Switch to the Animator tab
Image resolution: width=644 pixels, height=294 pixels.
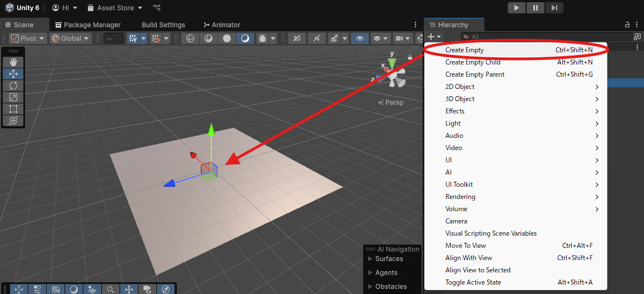pos(222,24)
